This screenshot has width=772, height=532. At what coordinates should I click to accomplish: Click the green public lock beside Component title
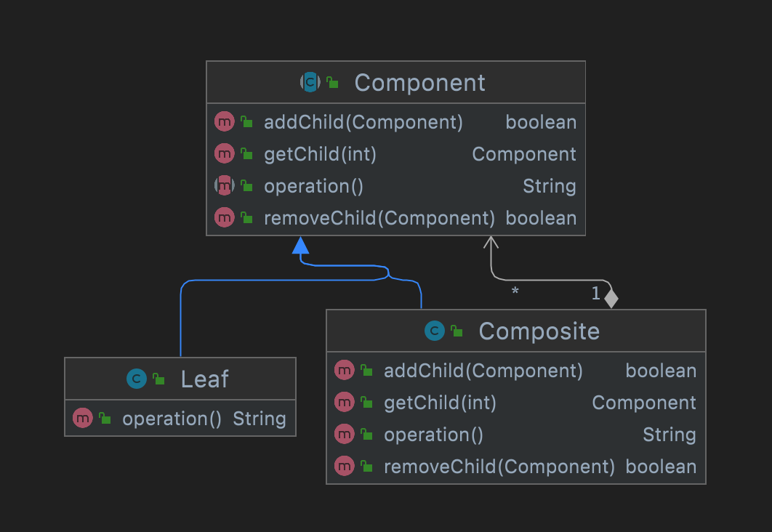(x=332, y=83)
